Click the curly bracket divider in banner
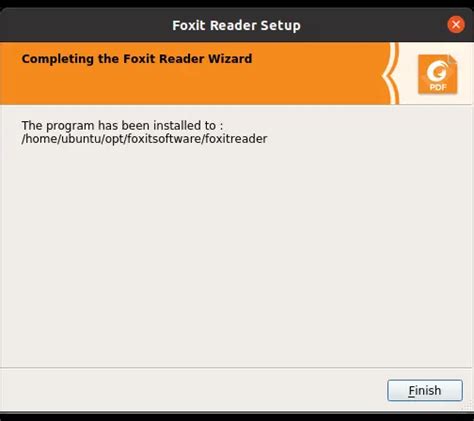The height and width of the screenshot is (421, 474). click(390, 73)
